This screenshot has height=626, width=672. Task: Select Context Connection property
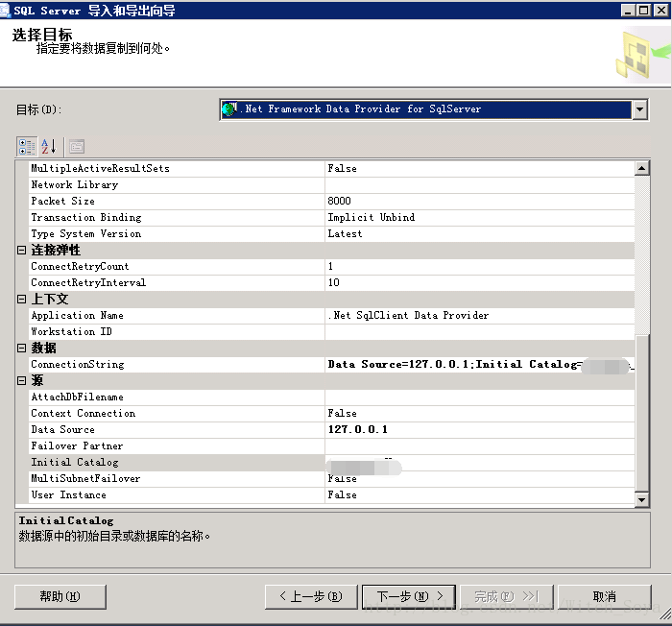point(177,413)
